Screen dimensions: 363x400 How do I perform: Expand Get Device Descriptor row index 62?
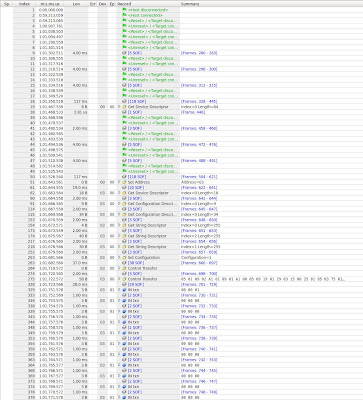click(x=119, y=193)
